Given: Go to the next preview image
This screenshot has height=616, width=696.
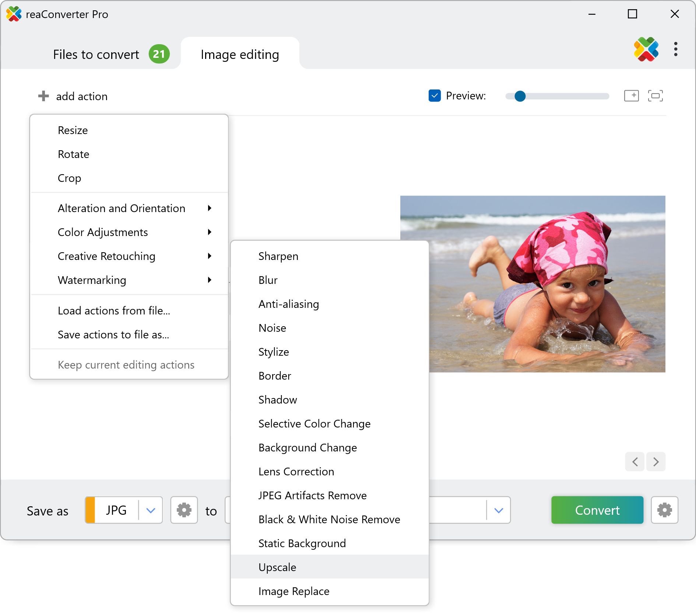Looking at the screenshot, I should [656, 462].
